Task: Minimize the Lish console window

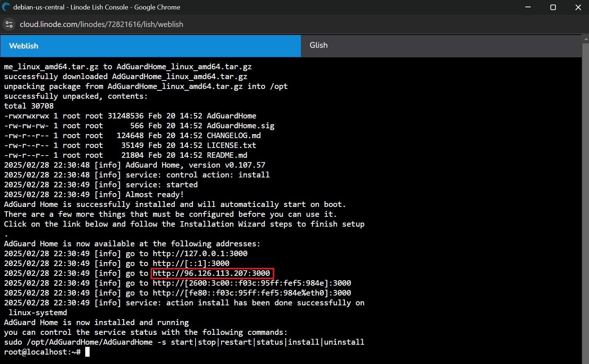Action: click(x=528, y=7)
